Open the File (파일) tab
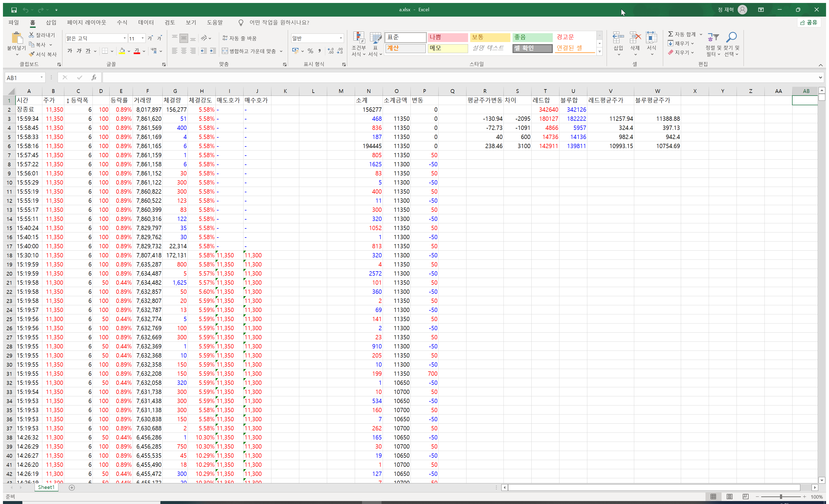The height and width of the screenshot is (504, 829). [x=13, y=22]
